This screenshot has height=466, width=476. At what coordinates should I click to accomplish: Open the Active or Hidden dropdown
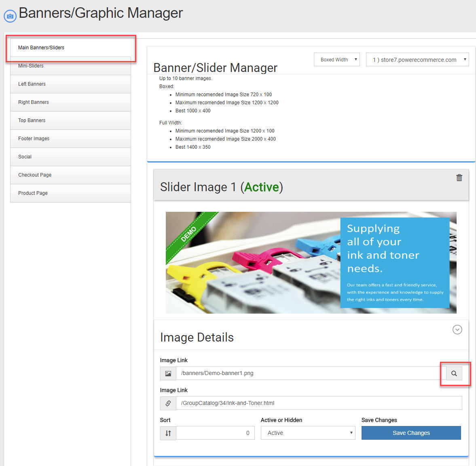(308, 433)
